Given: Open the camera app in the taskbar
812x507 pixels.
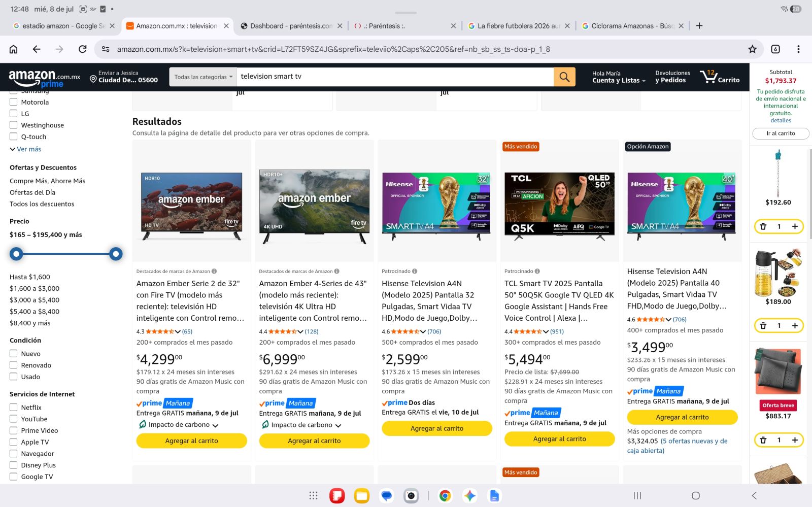Looking at the screenshot, I should [411, 496].
